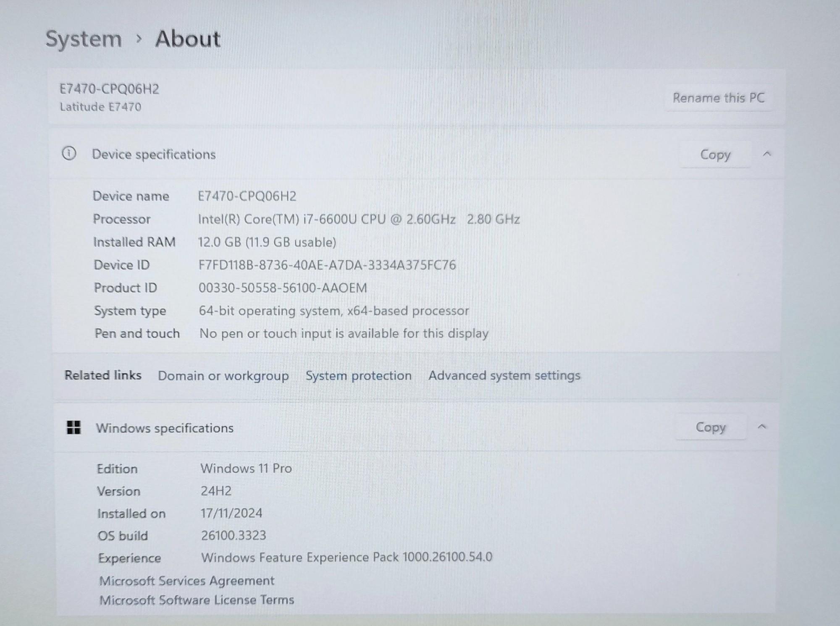The height and width of the screenshot is (626, 840).
Task: Open Microsoft Services Agreement link
Action: pos(187,581)
